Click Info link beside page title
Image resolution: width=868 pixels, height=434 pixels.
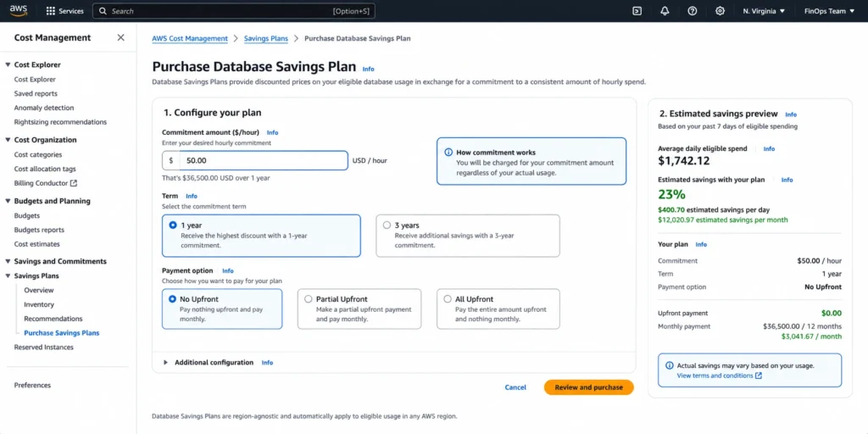[368, 70]
